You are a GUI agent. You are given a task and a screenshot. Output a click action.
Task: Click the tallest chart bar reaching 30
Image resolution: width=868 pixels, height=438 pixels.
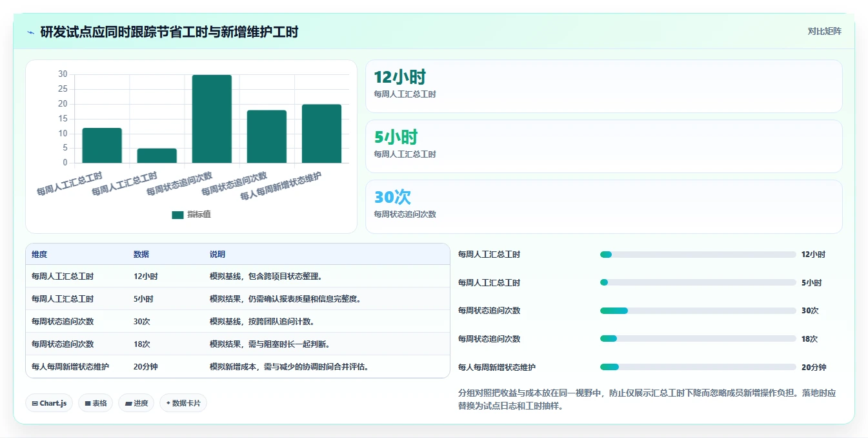pyautogui.click(x=212, y=119)
